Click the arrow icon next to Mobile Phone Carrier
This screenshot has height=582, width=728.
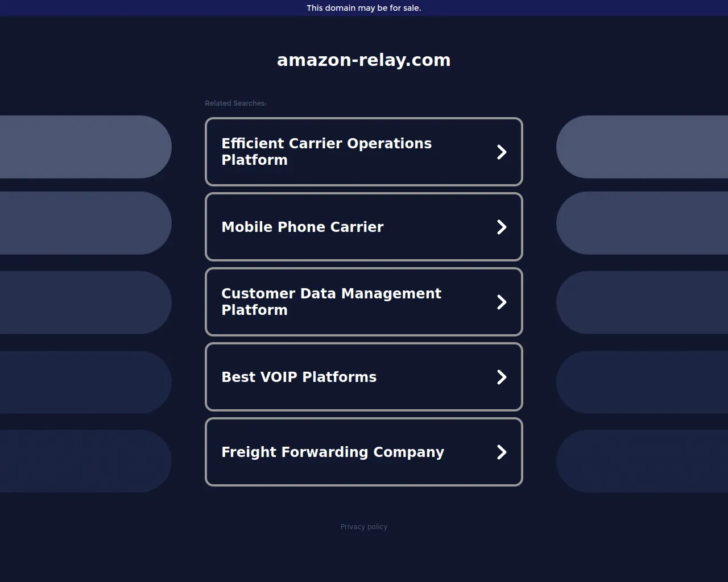click(x=502, y=227)
